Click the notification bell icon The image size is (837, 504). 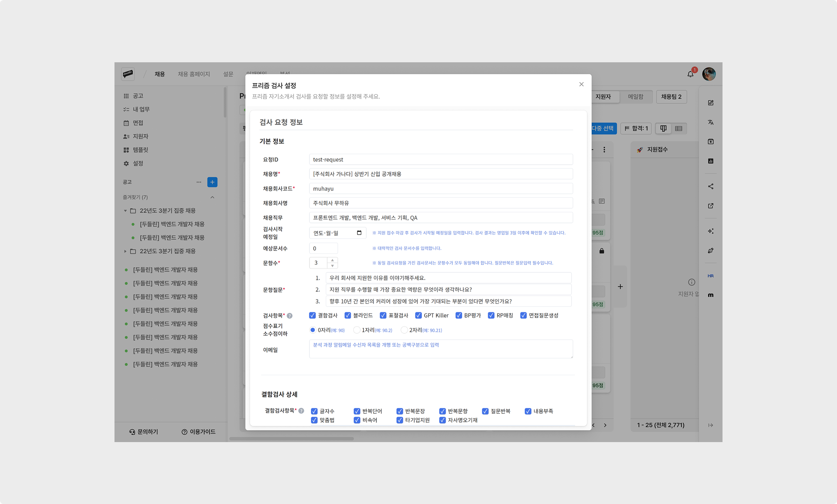[x=690, y=74]
